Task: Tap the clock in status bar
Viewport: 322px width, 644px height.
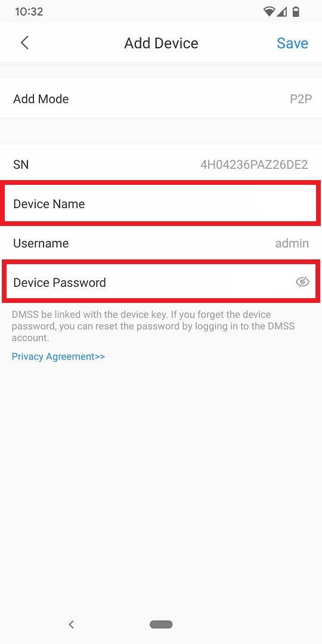Action: (x=29, y=11)
